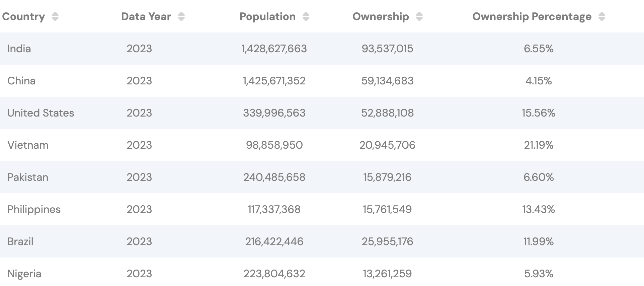Image resolution: width=644 pixels, height=286 pixels.
Task: Click the Population header label
Action: point(267,17)
